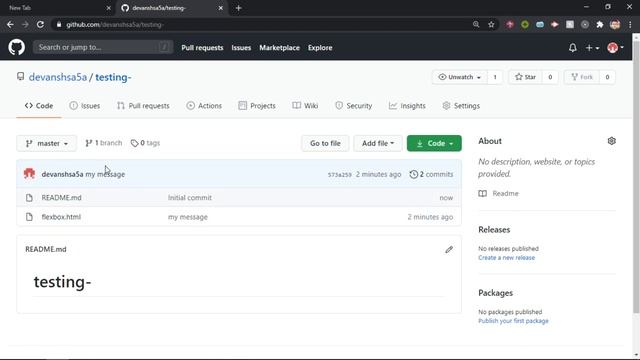The width and height of the screenshot is (640, 360).
Task: Bookmark this page with the star icon
Action: pyautogui.click(x=491, y=24)
